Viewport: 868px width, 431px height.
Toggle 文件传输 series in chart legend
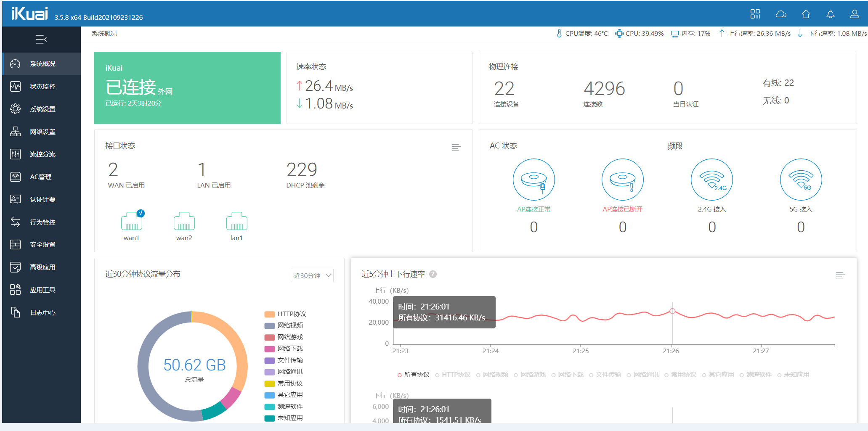point(605,375)
